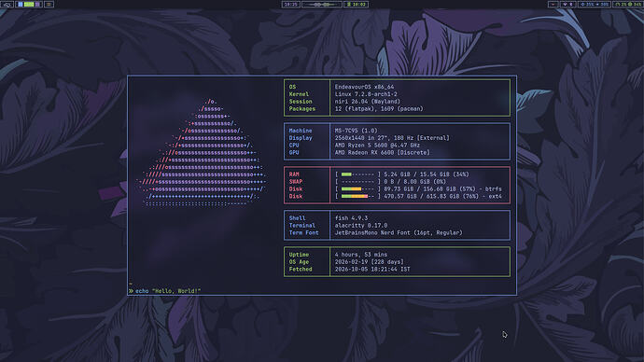Click the 'Machine' label

click(x=301, y=131)
